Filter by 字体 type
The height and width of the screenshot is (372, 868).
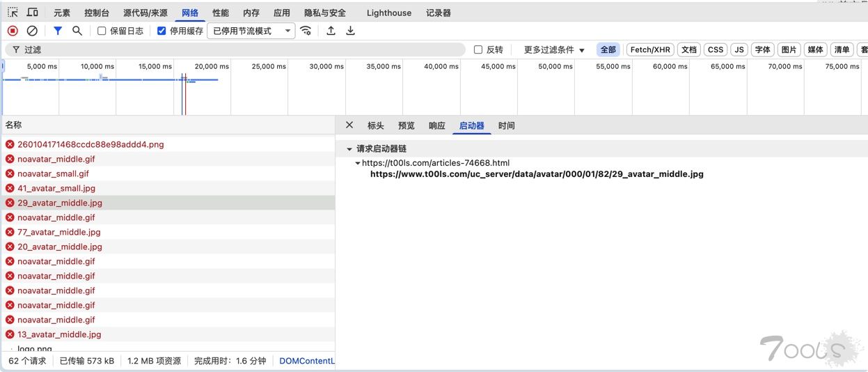[763, 49]
